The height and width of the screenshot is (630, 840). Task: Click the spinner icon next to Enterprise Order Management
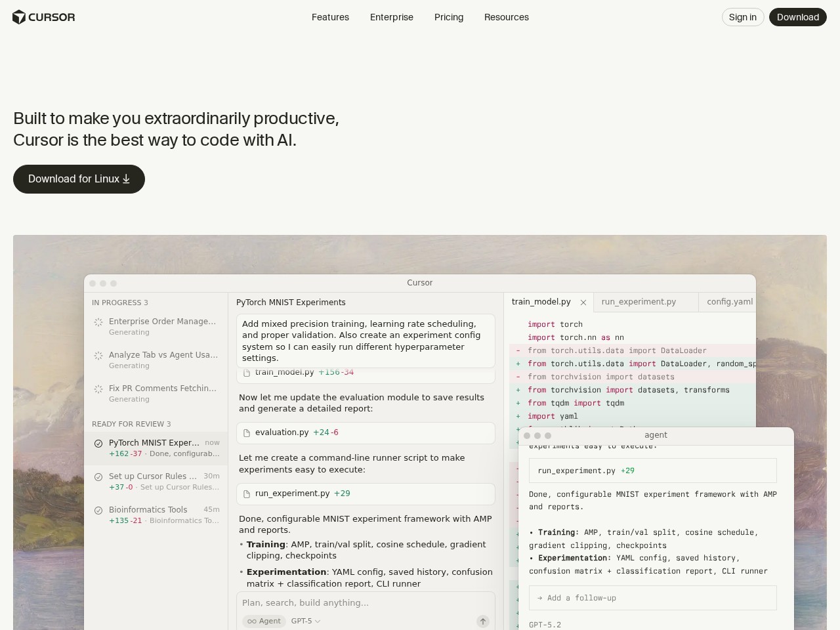pyautogui.click(x=98, y=322)
